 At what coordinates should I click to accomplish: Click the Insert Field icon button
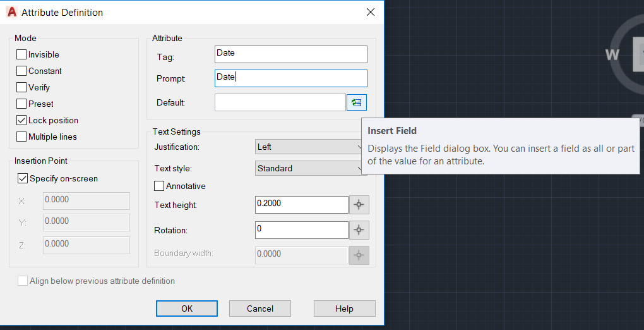click(x=357, y=102)
